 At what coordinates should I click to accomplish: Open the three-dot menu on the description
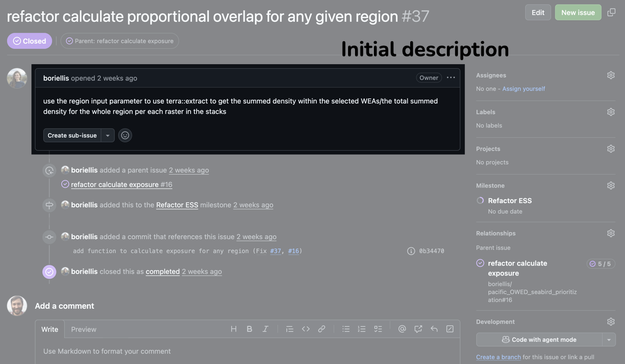[x=450, y=78]
